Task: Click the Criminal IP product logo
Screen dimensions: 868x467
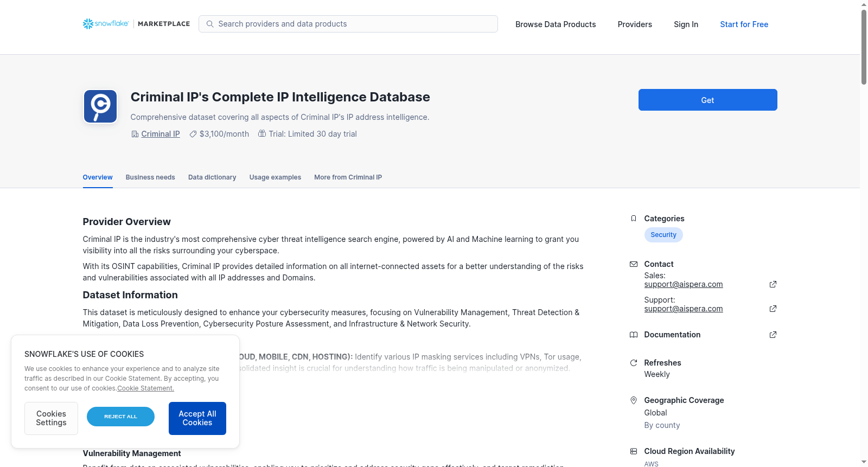Action: point(100,106)
